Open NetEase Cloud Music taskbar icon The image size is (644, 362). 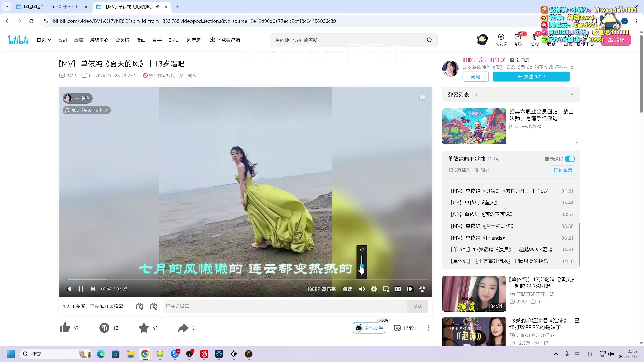pos(204,354)
